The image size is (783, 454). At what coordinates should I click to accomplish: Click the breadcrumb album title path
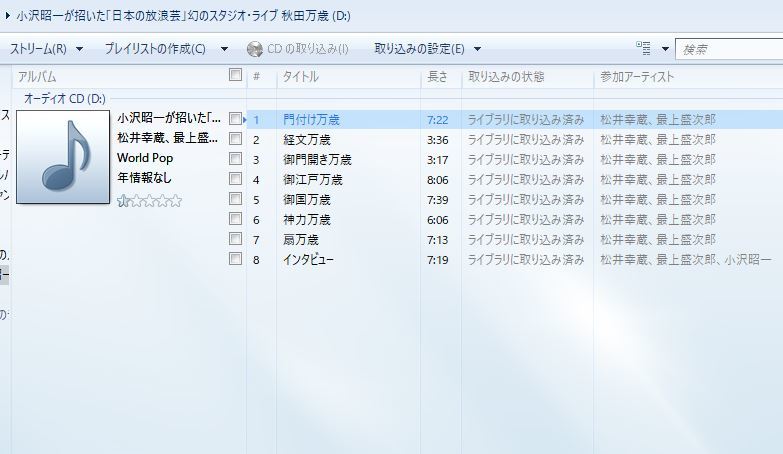coord(184,16)
